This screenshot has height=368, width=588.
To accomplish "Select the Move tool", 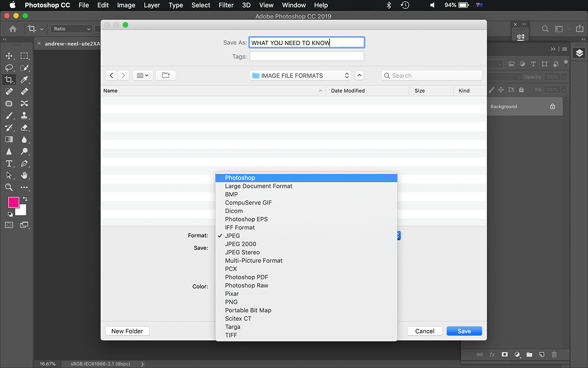I will point(9,56).
